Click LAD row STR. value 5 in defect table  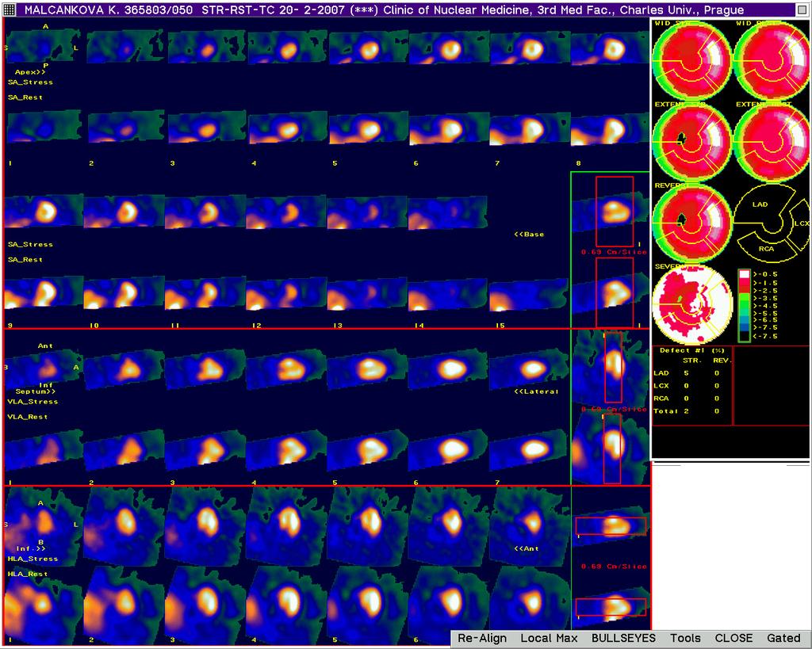(686, 373)
